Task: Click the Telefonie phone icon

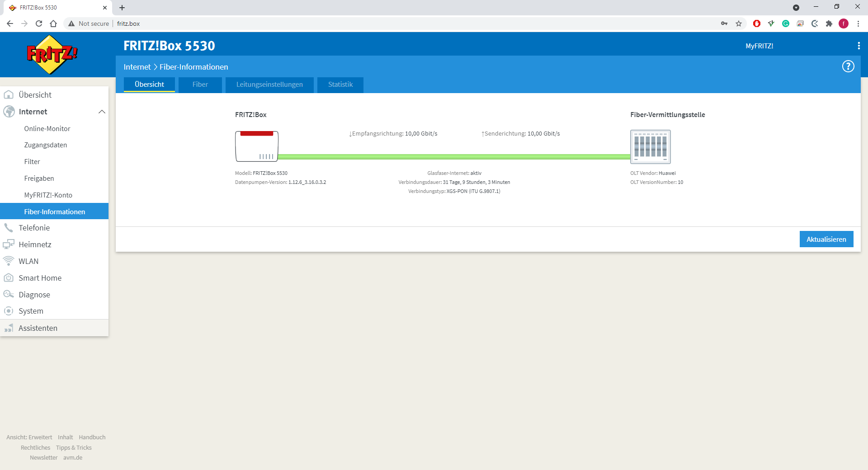Action: (x=9, y=228)
